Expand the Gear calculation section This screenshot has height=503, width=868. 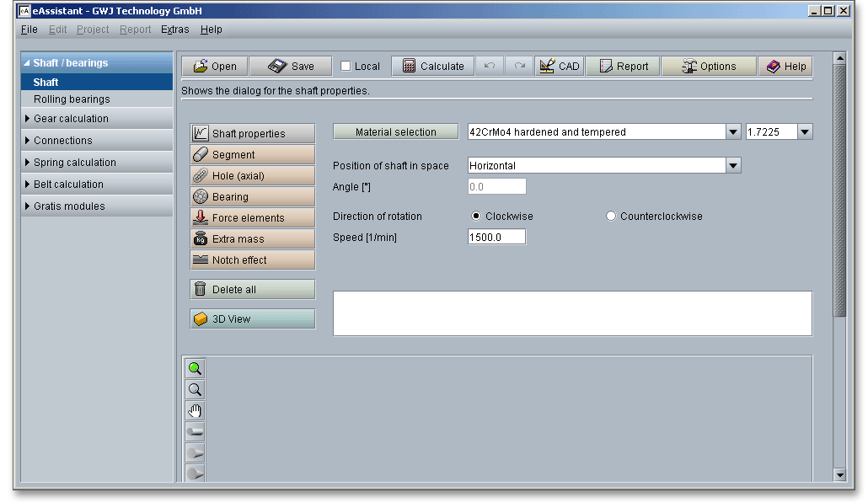click(71, 119)
